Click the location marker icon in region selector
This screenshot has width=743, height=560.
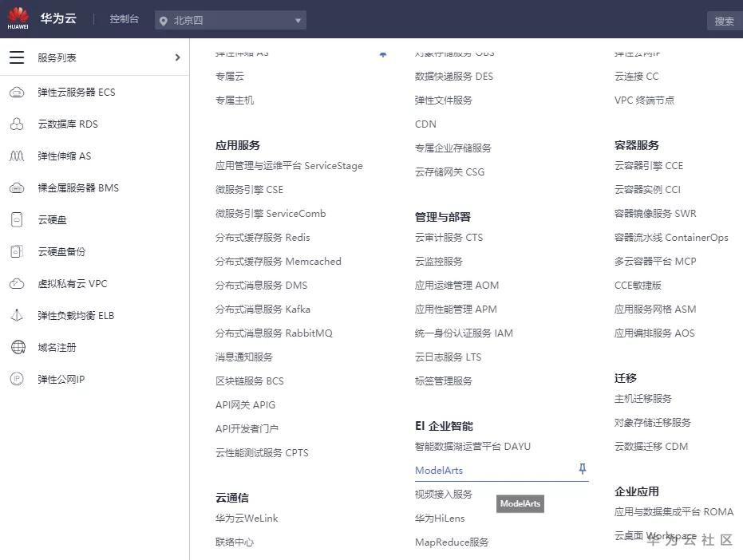163,21
